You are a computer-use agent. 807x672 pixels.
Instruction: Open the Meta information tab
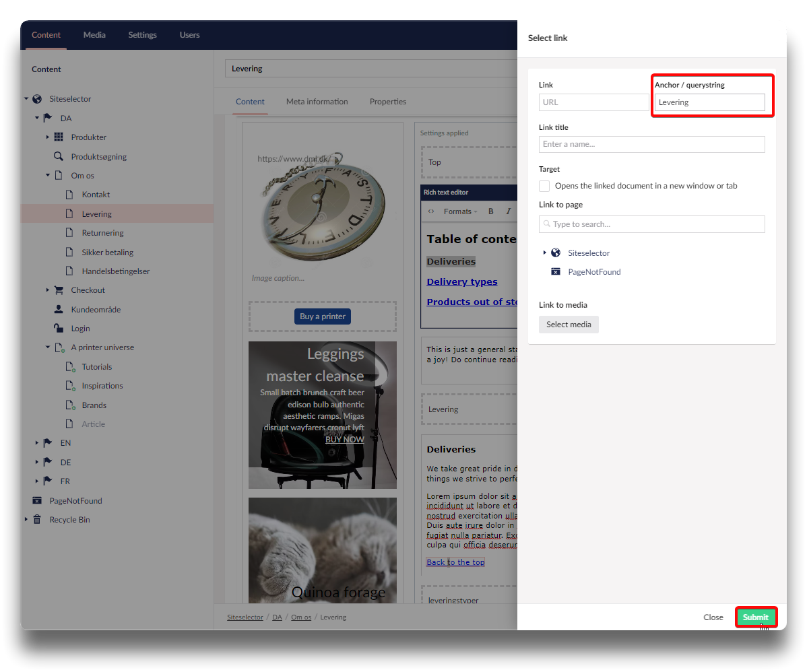click(x=317, y=102)
